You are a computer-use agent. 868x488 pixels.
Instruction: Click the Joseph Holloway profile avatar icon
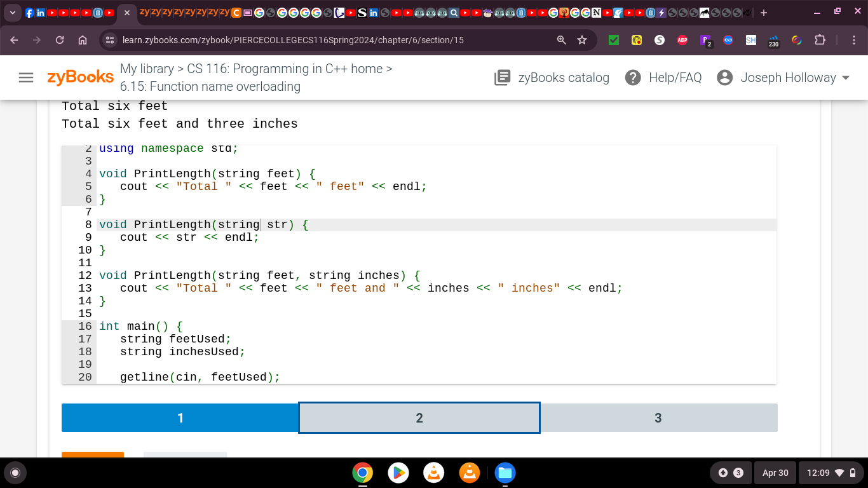724,77
